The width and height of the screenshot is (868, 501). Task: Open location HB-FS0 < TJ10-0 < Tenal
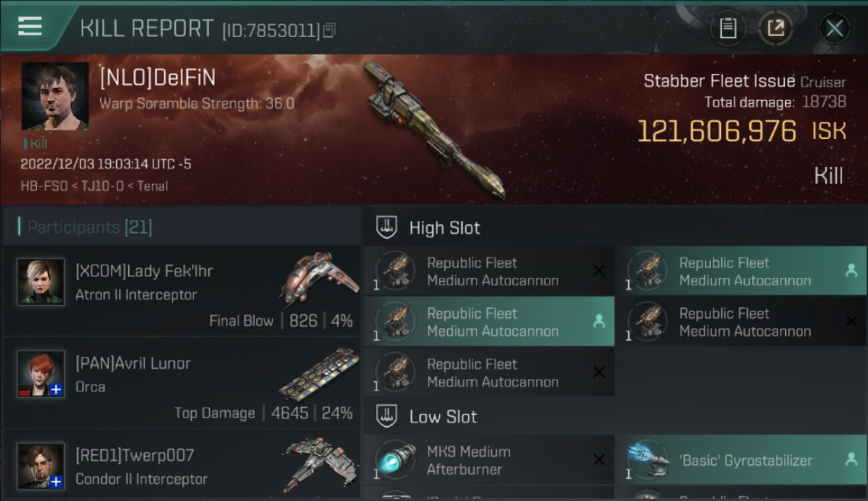94,186
